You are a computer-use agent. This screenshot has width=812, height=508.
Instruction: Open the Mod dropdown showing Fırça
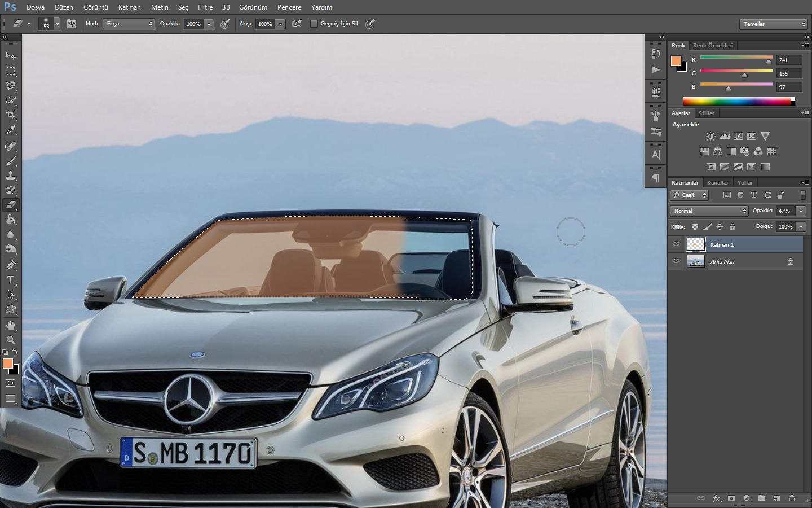point(129,24)
